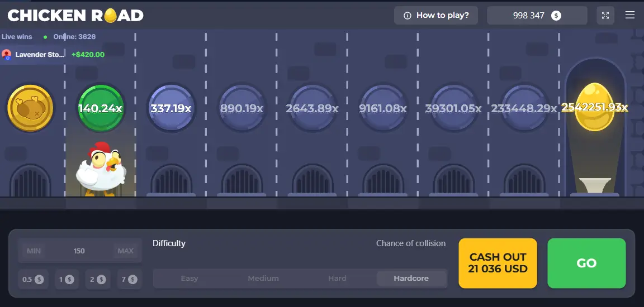Click the Difficulty label

pos(169,243)
